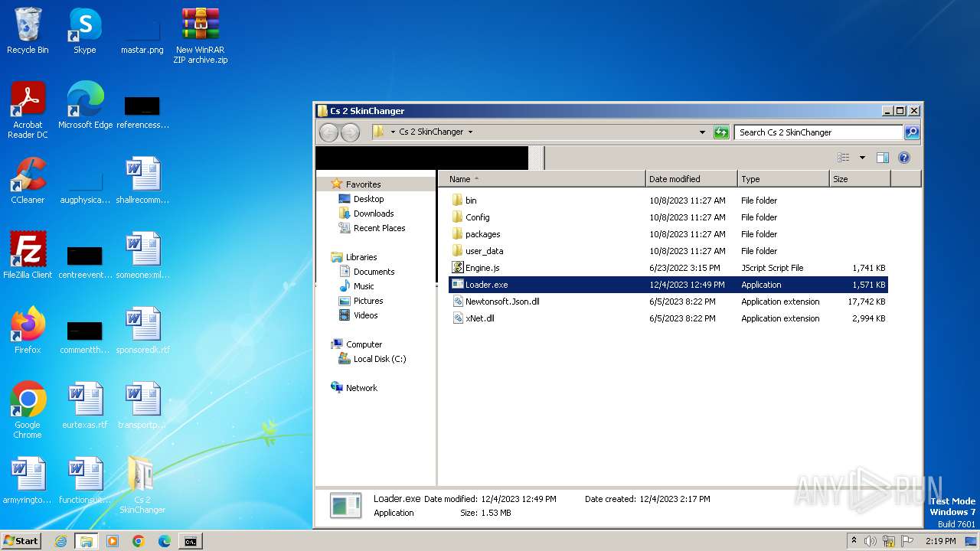Select the packages folder
This screenshot has height=551, width=980.
coord(475,234)
